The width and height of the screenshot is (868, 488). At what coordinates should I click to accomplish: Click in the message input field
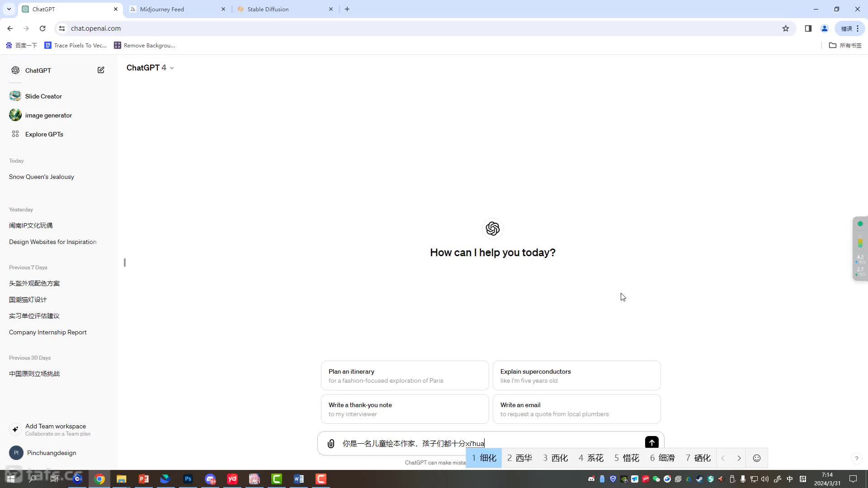point(491,443)
